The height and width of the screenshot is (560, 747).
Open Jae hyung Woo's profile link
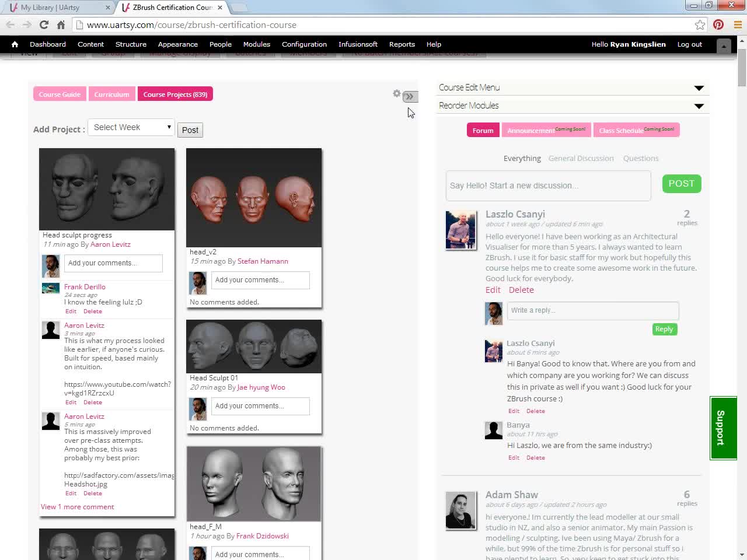coord(261,387)
